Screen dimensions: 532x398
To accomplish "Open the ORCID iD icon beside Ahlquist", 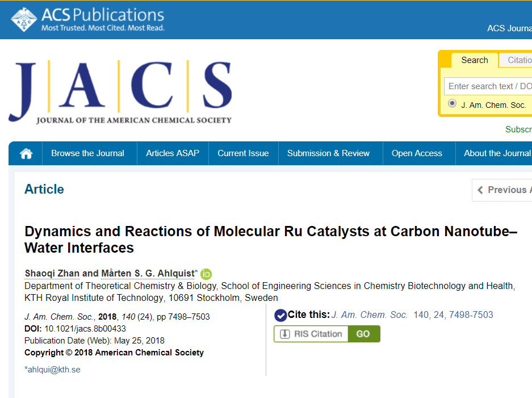I will (x=206, y=274).
